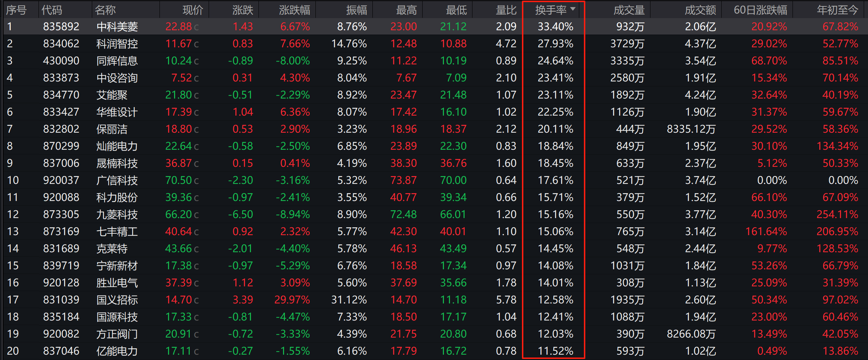The height and width of the screenshot is (360, 868).
Task: Sort by 涨跌幅 column header
Action: [x=294, y=10]
